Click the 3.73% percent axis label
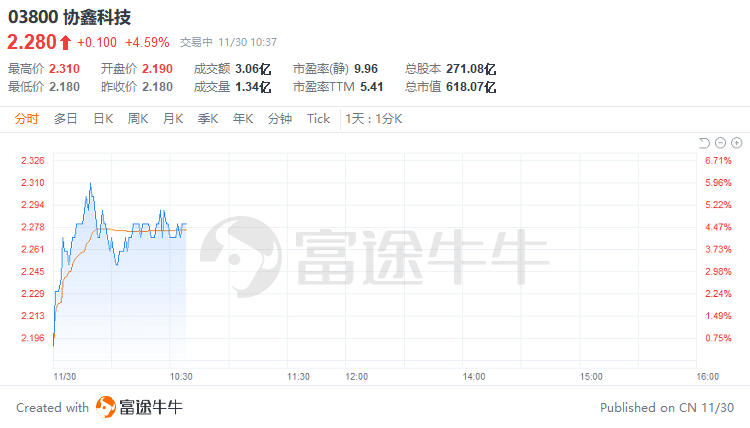This screenshot has width=750, height=428. click(718, 249)
